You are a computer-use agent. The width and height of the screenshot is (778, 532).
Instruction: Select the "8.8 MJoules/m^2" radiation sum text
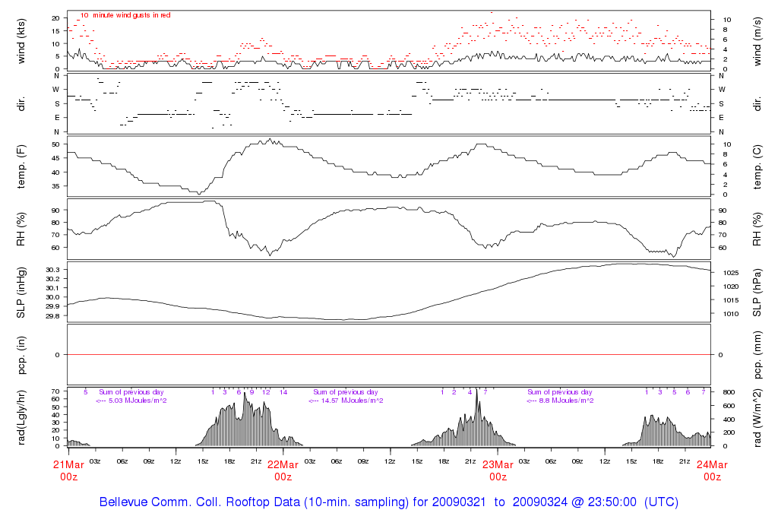[566, 401]
